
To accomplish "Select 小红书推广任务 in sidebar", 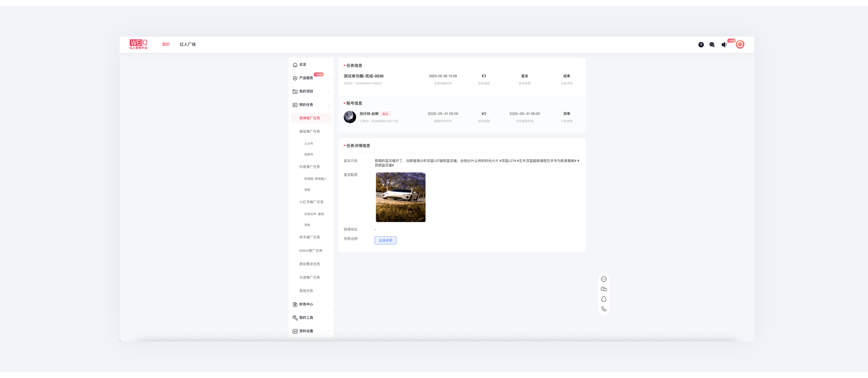I will pyautogui.click(x=311, y=202).
